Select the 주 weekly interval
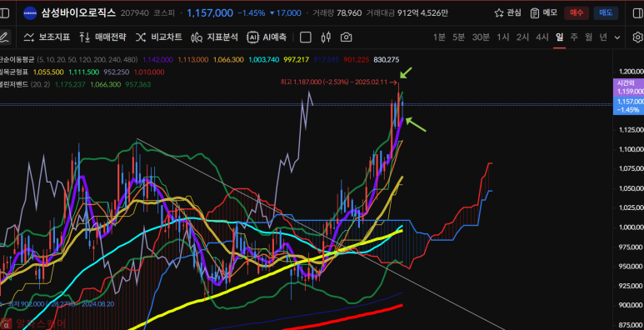Viewport: 644px width, 330px height. coord(574,37)
